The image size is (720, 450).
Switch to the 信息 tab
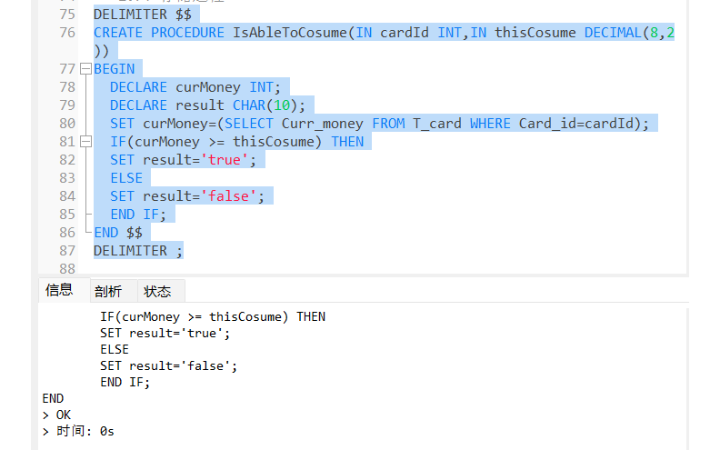[x=59, y=290]
